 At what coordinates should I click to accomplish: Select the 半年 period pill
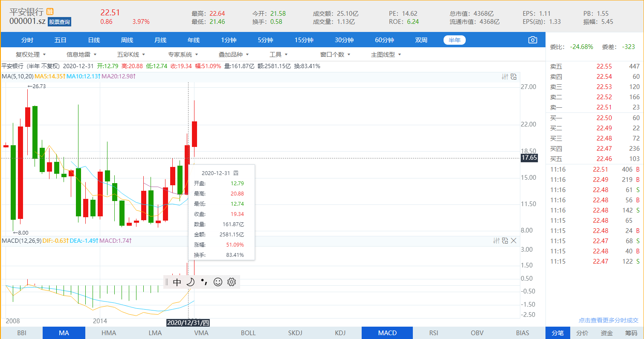[455, 40]
